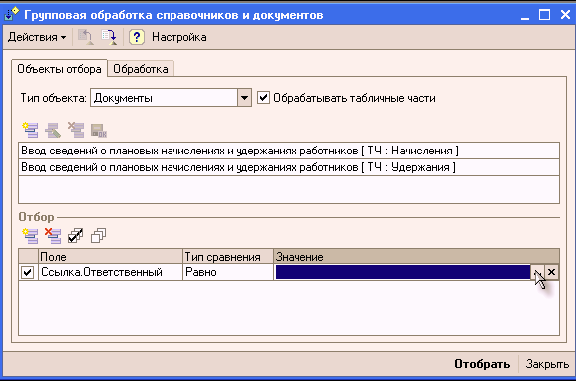576x381 pixels.
Task: Select the row ending in ТЧ : Удержания
Action: click(289, 167)
